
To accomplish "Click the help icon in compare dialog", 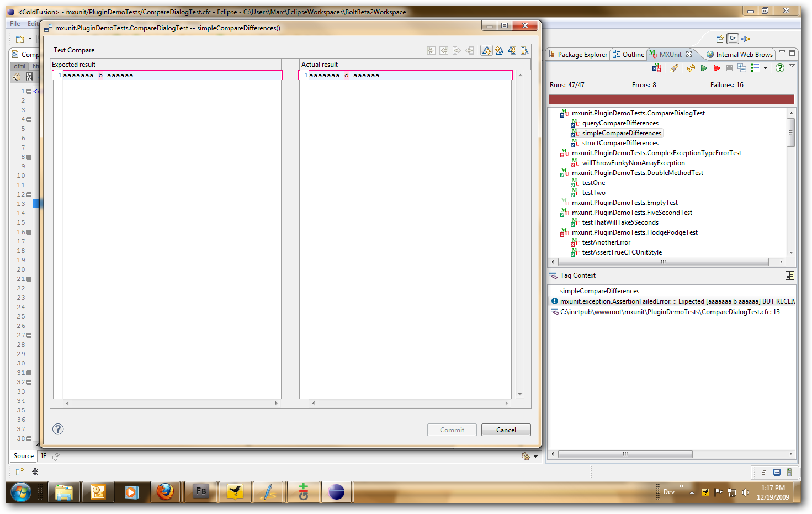I will 58,429.
